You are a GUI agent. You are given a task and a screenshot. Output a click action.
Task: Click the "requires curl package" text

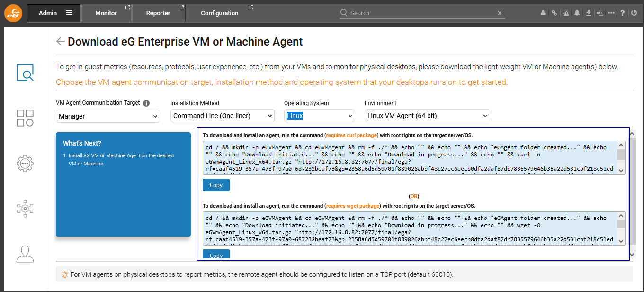tap(352, 135)
